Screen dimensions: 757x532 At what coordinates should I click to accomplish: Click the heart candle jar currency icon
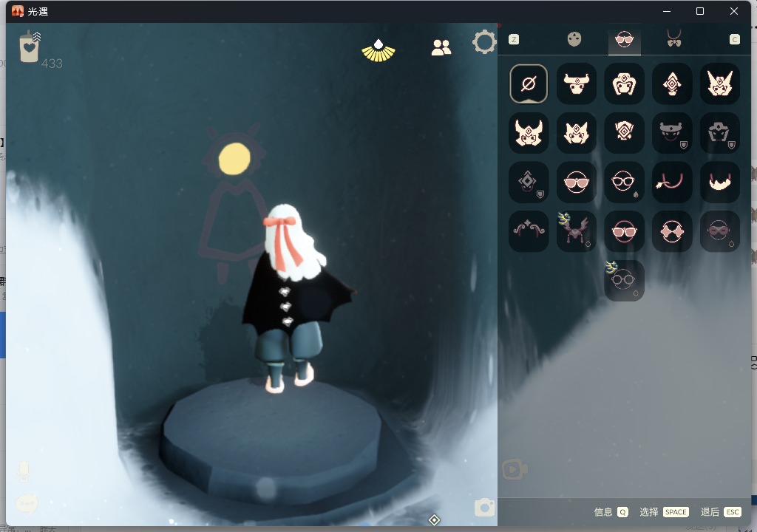pyautogui.click(x=30, y=48)
